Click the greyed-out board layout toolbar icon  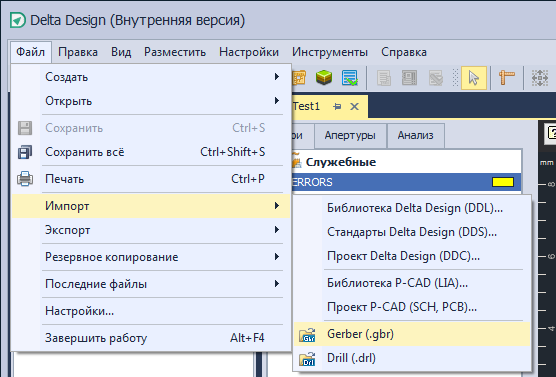(410, 78)
